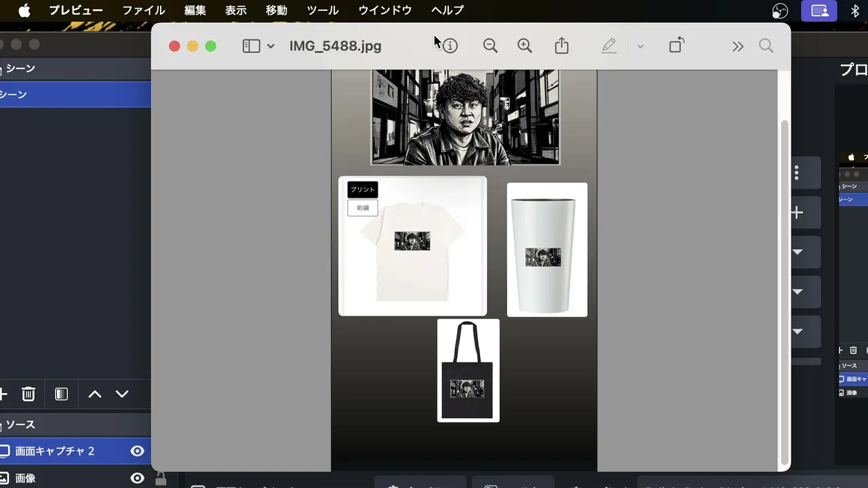Open the ファイル menu

(144, 10)
